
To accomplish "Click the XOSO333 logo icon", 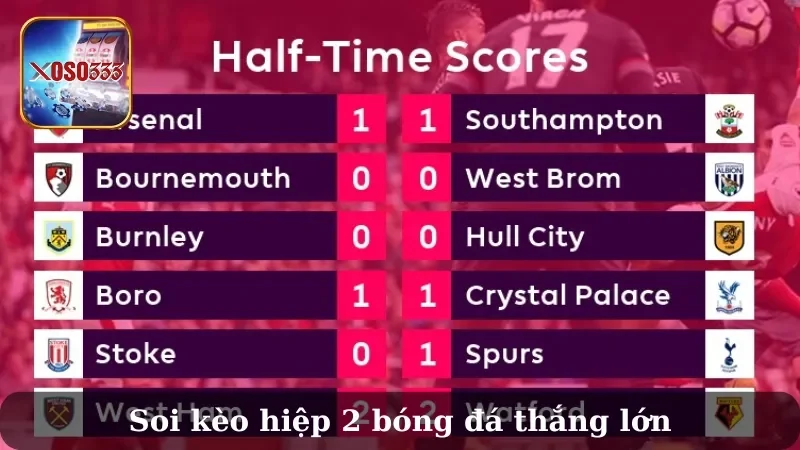I will click(x=76, y=73).
